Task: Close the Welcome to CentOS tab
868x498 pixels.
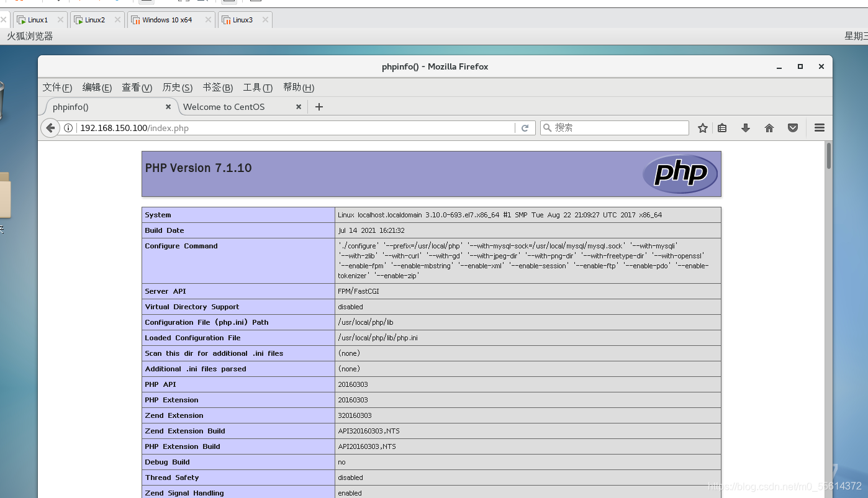Action: 299,107
